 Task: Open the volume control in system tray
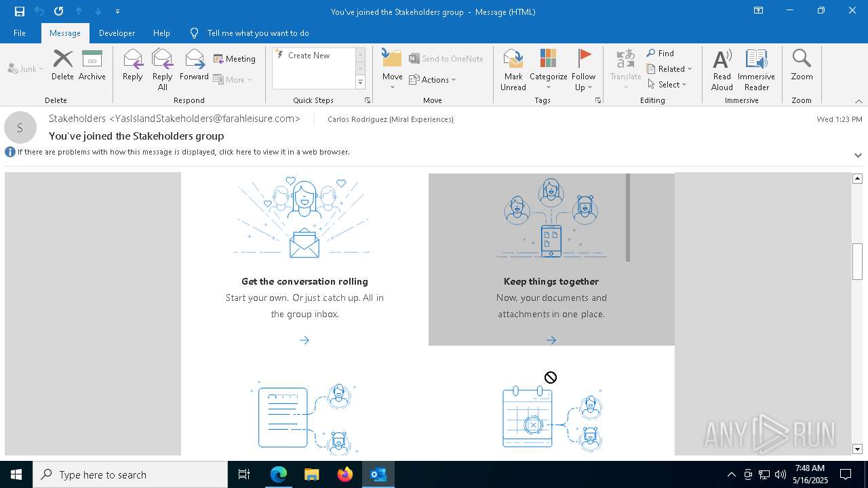click(x=781, y=474)
